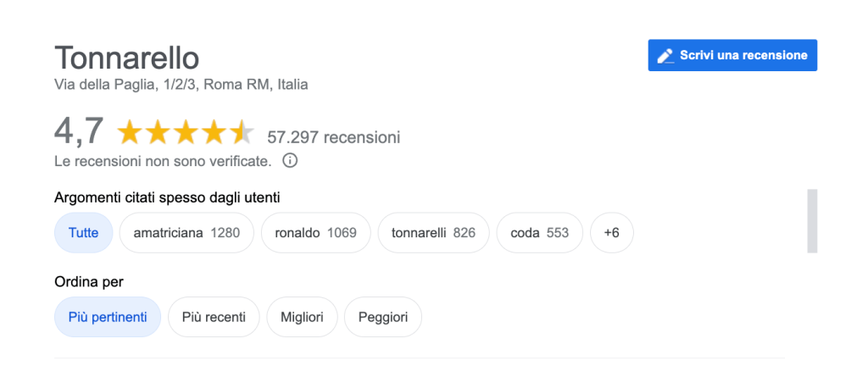Click the half-filled fifth rating star
Viewport: 868px width, 366px height.
pyautogui.click(x=242, y=133)
